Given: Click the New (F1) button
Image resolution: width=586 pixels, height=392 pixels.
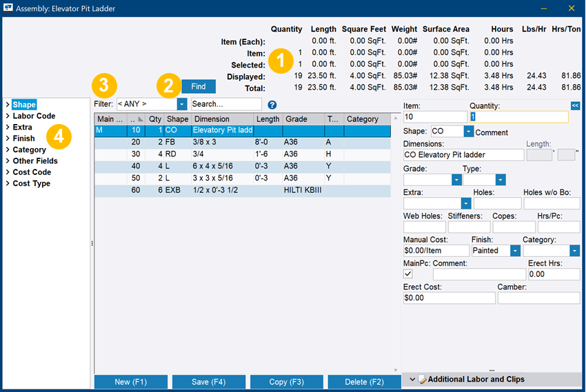Looking at the screenshot, I should coord(131,382).
